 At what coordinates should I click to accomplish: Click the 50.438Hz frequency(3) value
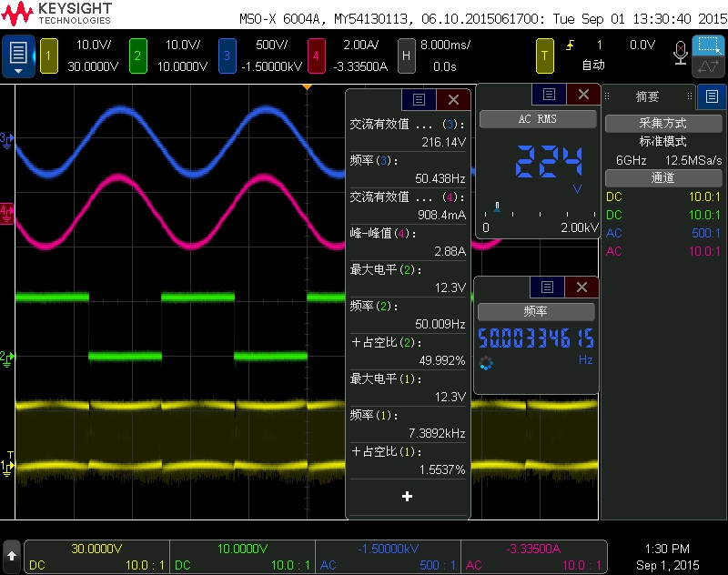[440, 178]
